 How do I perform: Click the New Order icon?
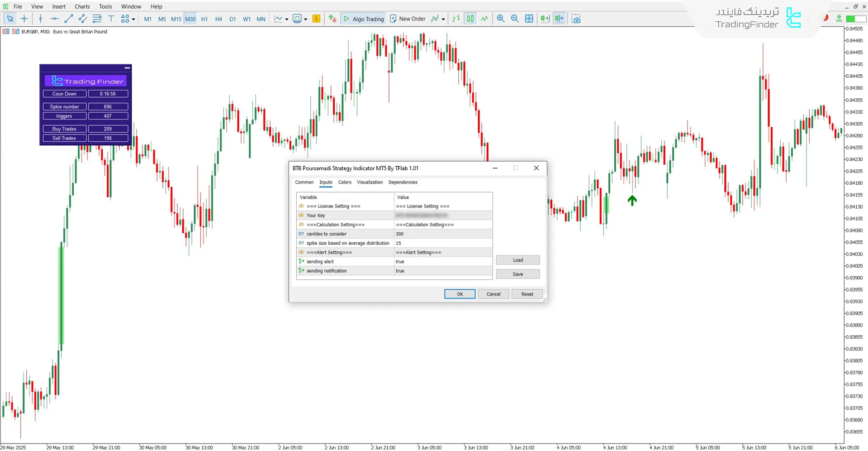pos(393,19)
